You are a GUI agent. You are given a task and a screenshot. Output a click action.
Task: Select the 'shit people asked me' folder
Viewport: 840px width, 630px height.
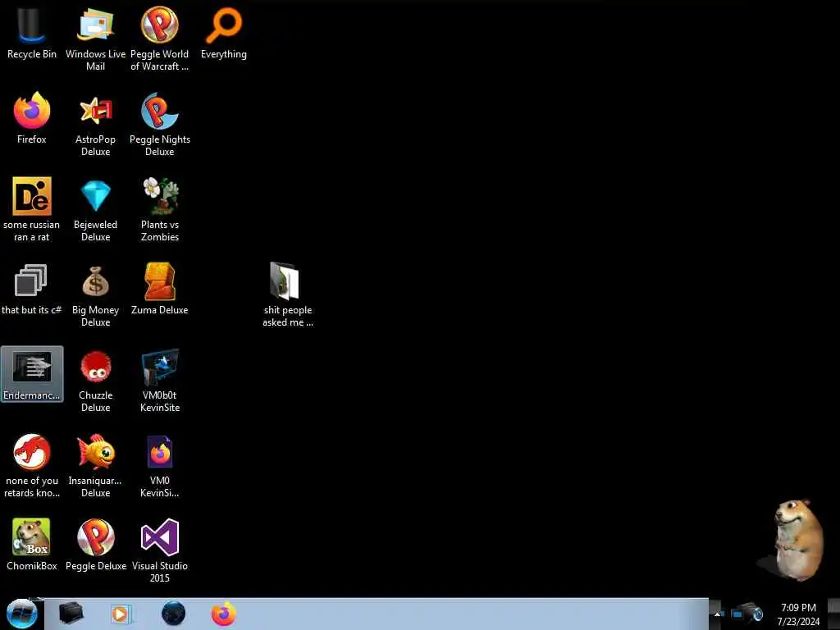(x=288, y=295)
